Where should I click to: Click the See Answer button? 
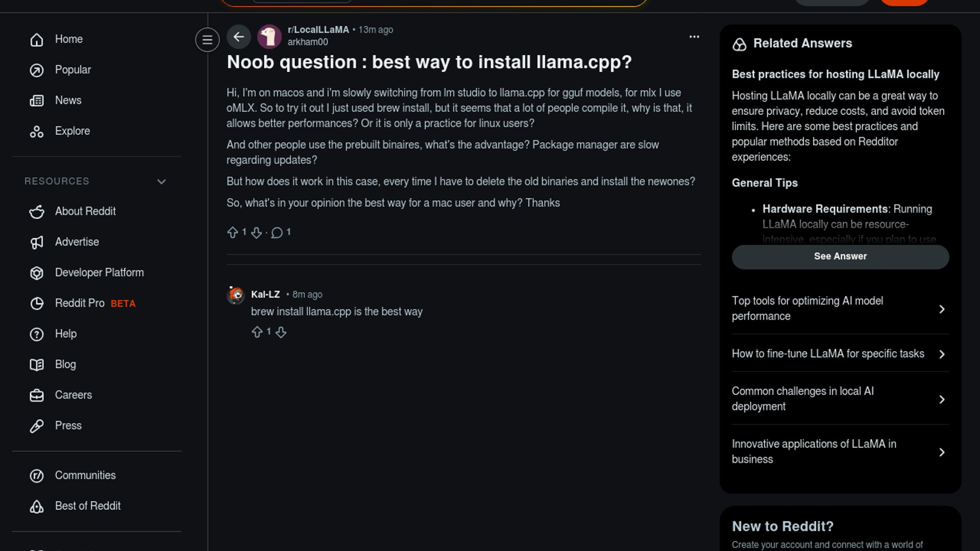[840, 257]
